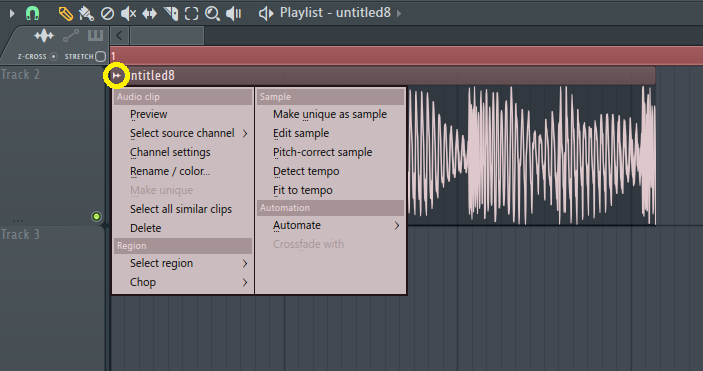Toggle Track 2 green mute light
Viewport: 703px width, 371px height.
[96, 217]
